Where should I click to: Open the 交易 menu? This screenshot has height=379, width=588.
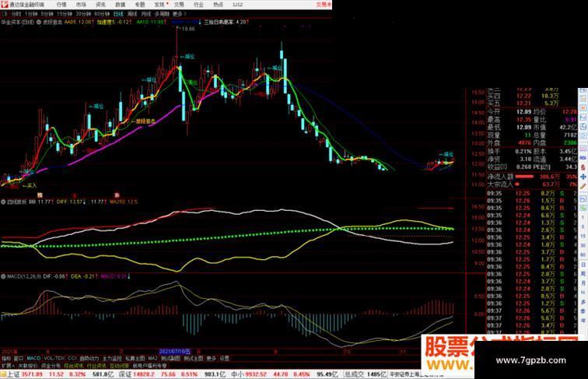(x=179, y=5)
